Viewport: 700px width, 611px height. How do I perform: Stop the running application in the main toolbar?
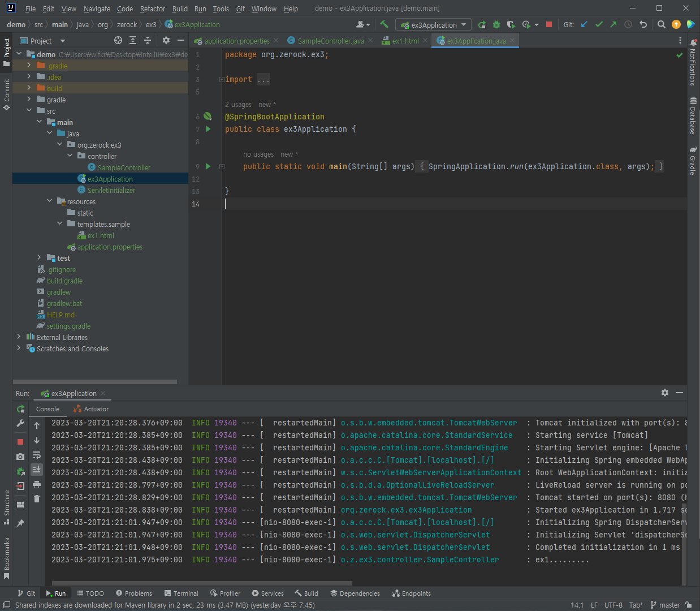pyautogui.click(x=548, y=24)
